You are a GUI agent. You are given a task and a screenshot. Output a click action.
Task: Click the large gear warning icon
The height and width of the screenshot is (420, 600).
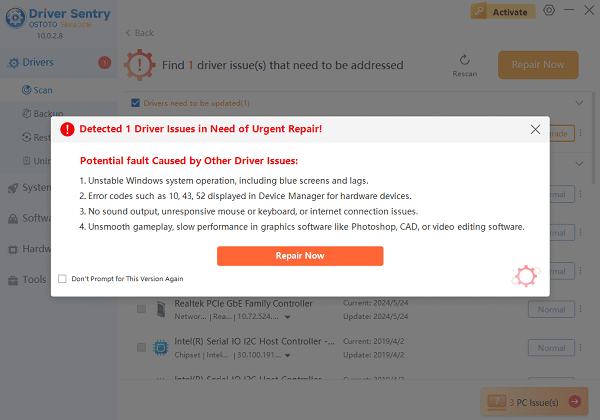139,65
